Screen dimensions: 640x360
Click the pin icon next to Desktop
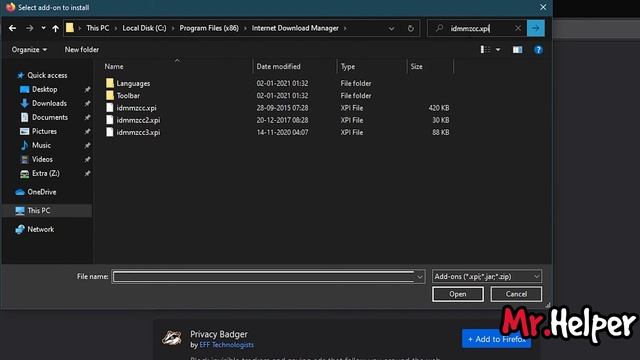click(x=87, y=89)
